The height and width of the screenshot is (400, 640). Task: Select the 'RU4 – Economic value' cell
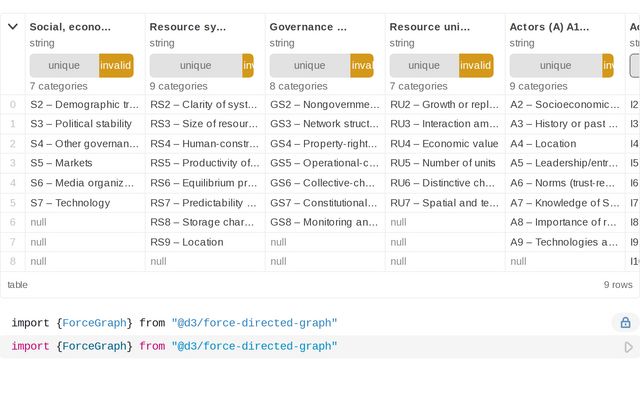(444, 143)
